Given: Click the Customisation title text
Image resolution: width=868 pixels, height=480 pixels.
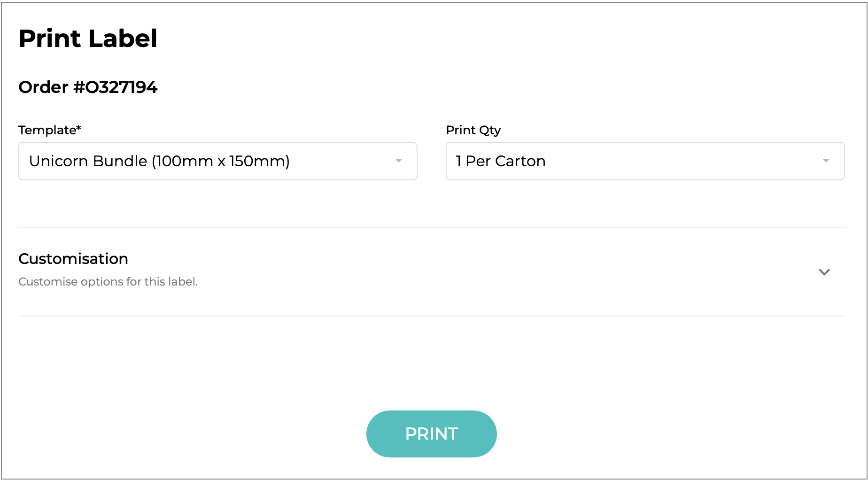Looking at the screenshot, I should tap(73, 259).
